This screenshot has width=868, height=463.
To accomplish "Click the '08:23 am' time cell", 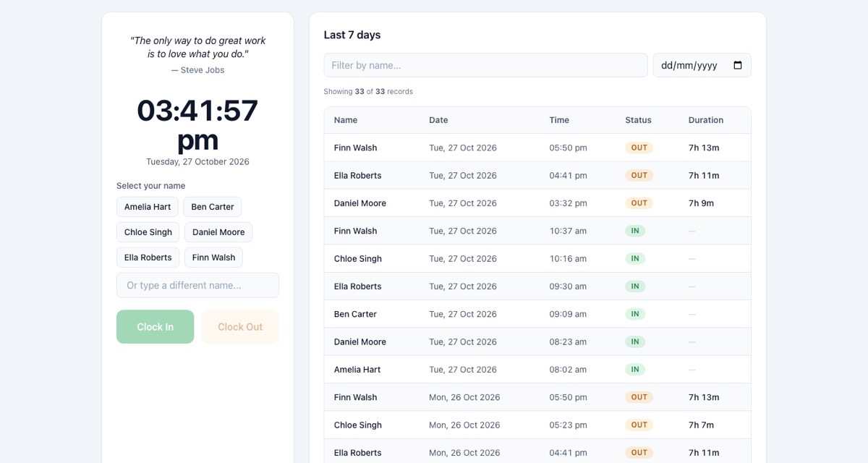I will (568, 342).
